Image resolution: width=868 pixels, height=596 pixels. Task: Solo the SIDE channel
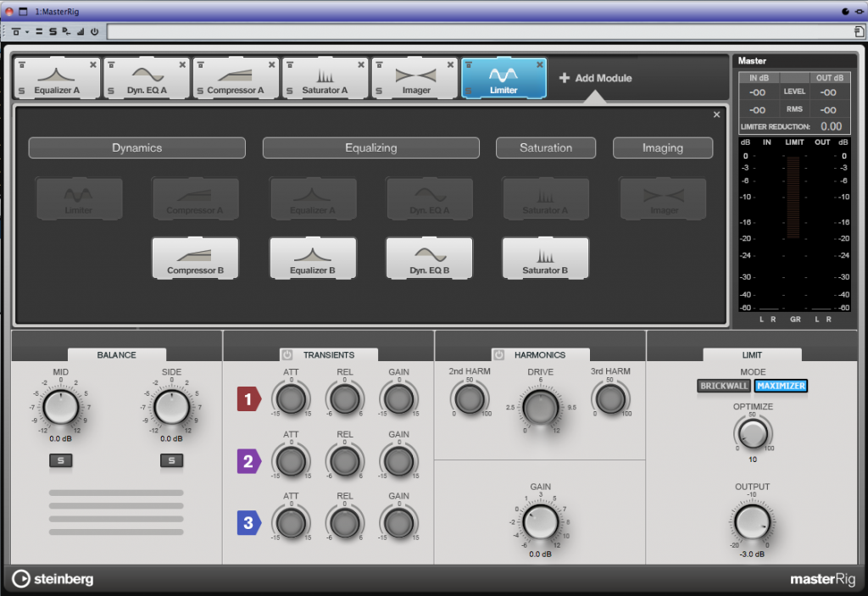click(x=171, y=460)
